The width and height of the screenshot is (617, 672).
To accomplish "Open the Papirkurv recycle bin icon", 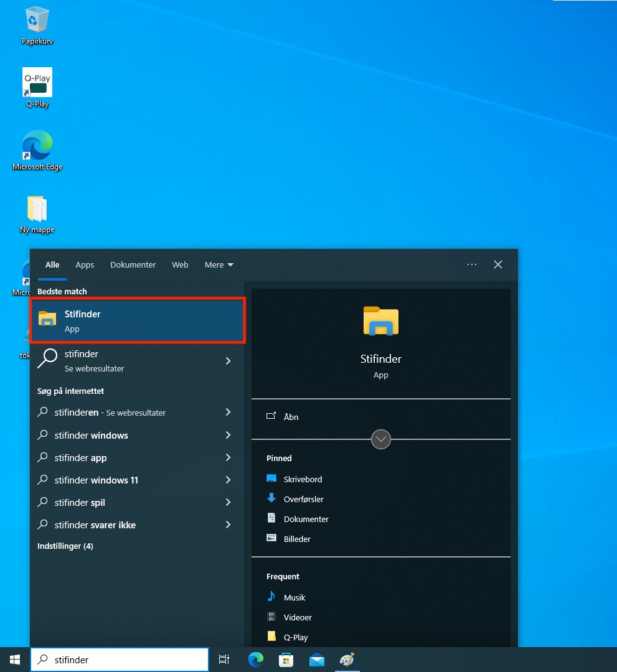I will (37, 26).
